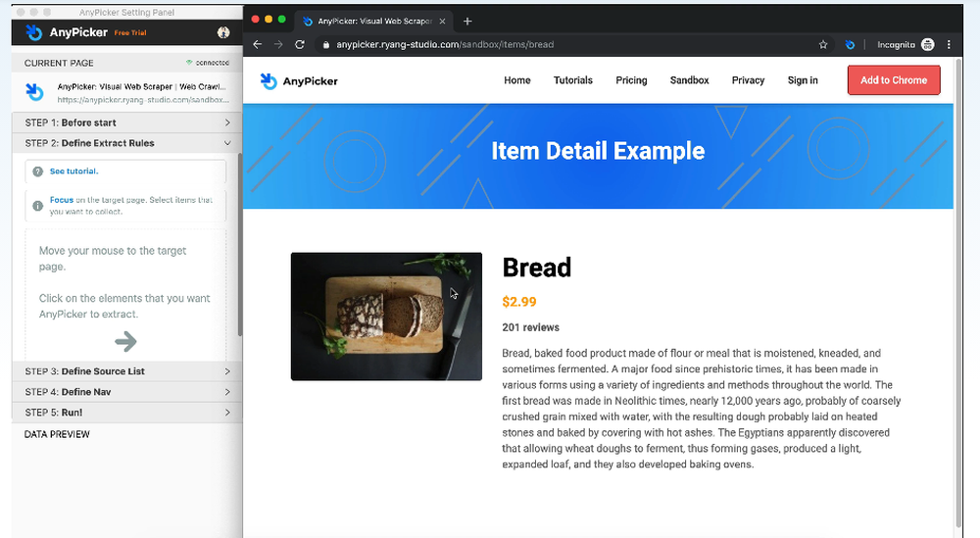Click the question mark icon beside See tutorial
This screenshot has width=980, height=538.
[x=37, y=171]
